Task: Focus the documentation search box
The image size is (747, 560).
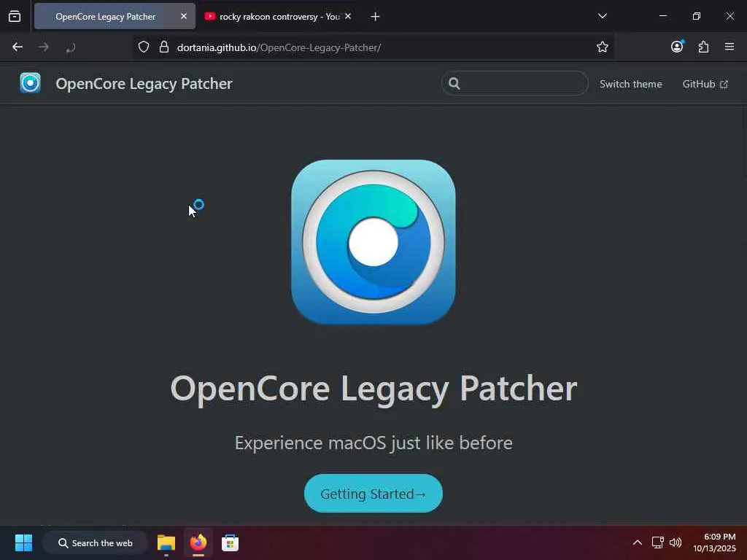Action: click(514, 83)
